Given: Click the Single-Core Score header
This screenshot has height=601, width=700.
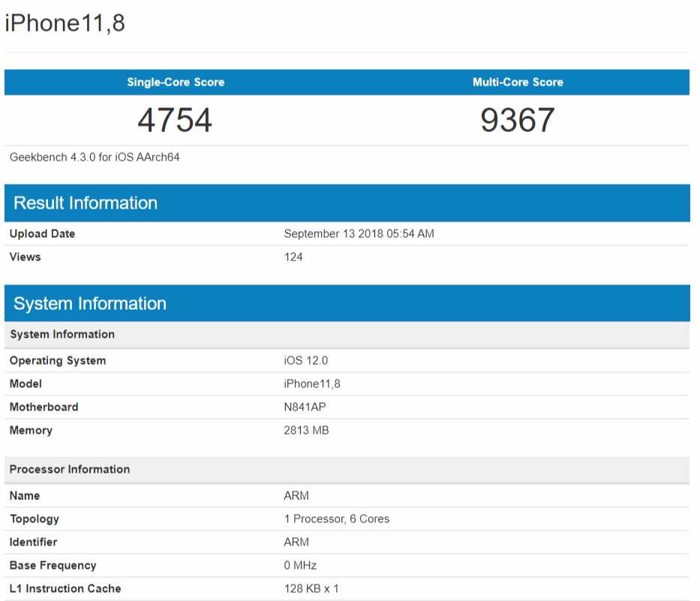Looking at the screenshot, I should (x=176, y=82).
